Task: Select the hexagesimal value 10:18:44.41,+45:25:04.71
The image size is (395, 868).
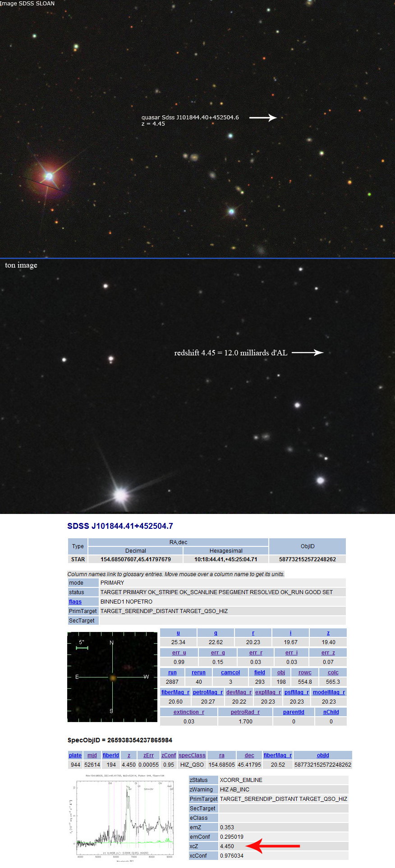Action: point(226,559)
